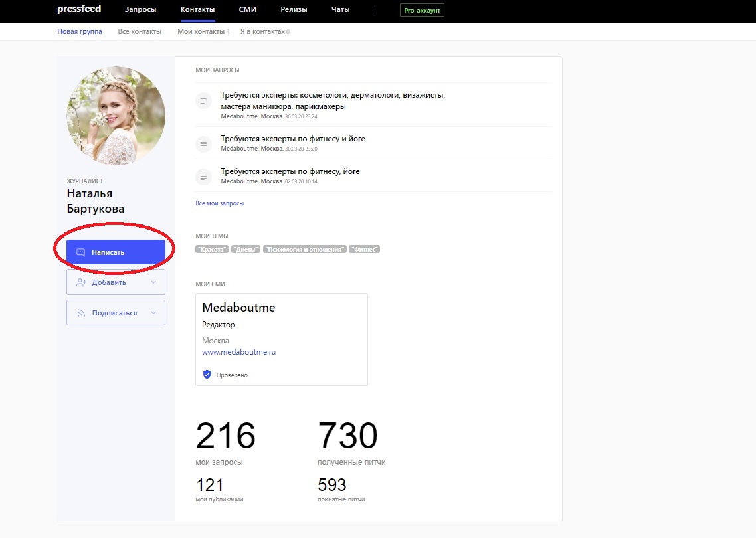Screen dimensions: 756x538
Task: Click the journalist's profile photo
Action: (x=116, y=116)
